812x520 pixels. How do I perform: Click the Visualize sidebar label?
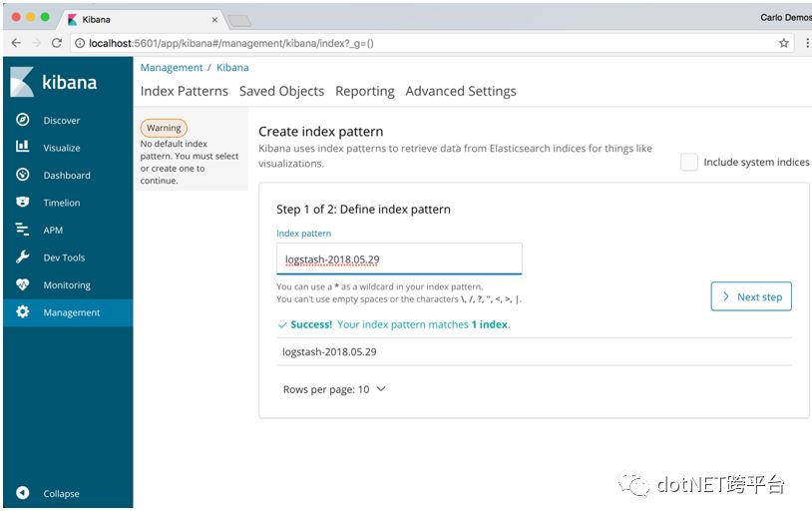tap(62, 148)
